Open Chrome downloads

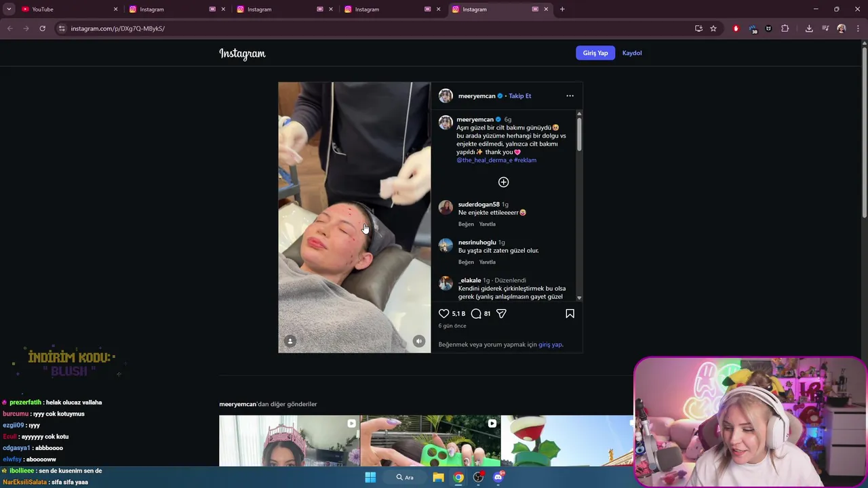coord(809,28)
